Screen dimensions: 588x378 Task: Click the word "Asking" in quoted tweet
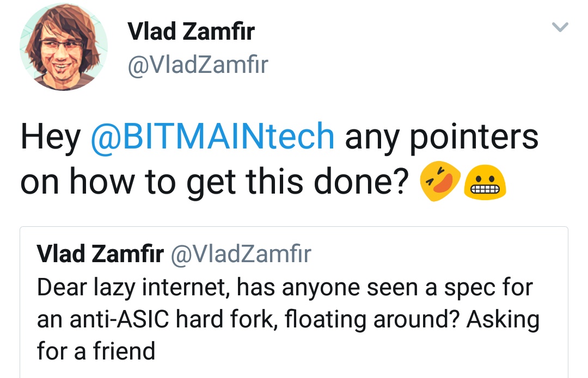(x=503, y=319)
